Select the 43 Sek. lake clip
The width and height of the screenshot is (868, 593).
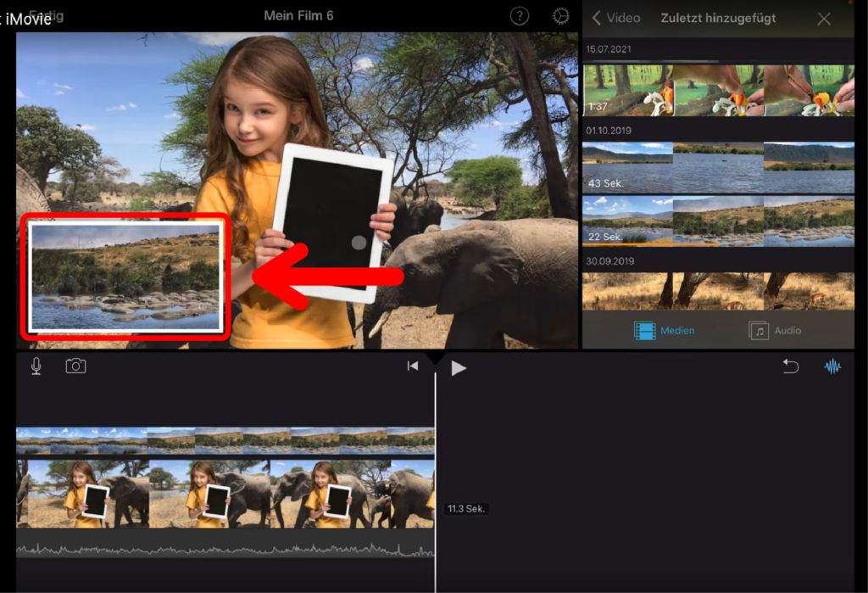pyautogui.click(x=717, y=167)
